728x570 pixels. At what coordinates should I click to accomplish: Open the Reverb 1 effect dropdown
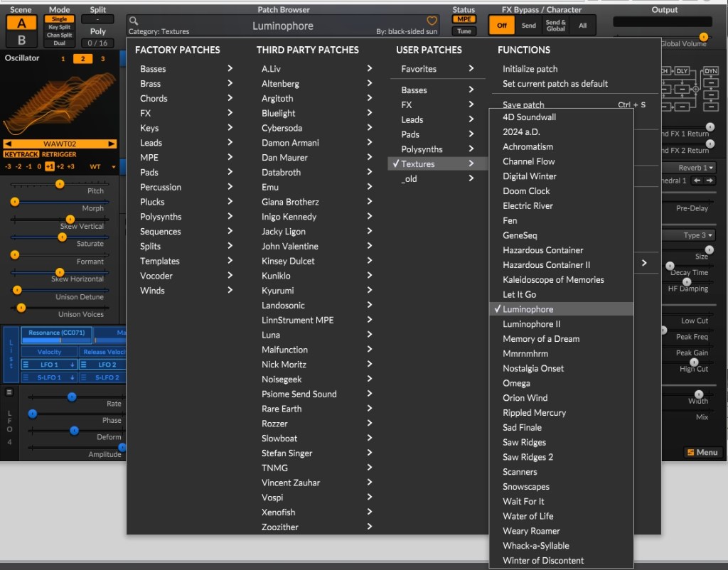point(696,168)
